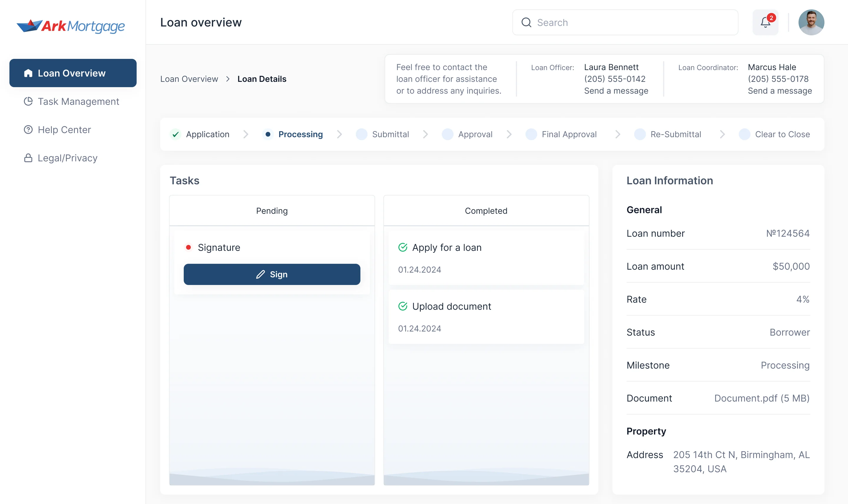Click the Final Approval step circle
The image size is (848, 504).
tap(531, 135)
